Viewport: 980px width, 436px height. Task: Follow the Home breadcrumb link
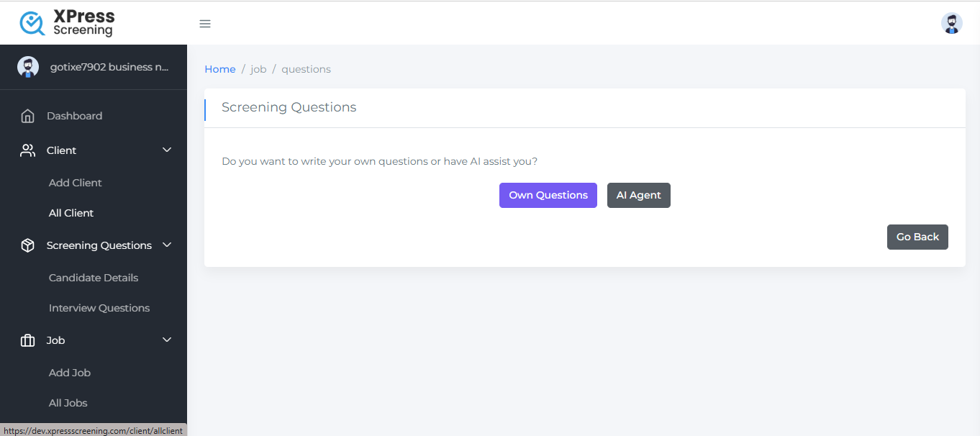click(219, 69)
